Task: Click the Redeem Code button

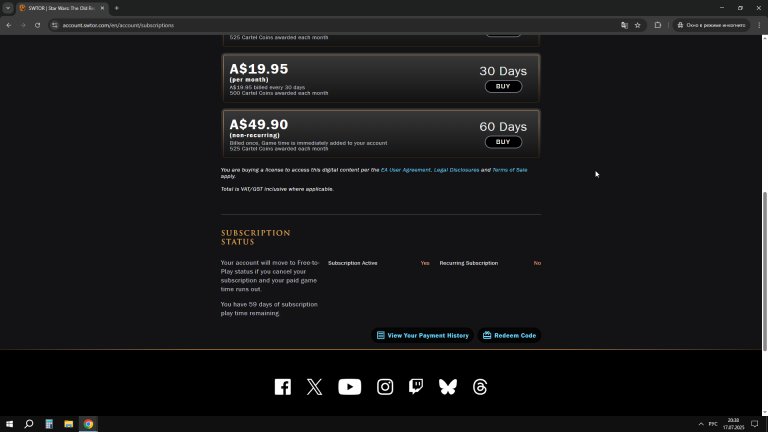Action: coord(509,336)
